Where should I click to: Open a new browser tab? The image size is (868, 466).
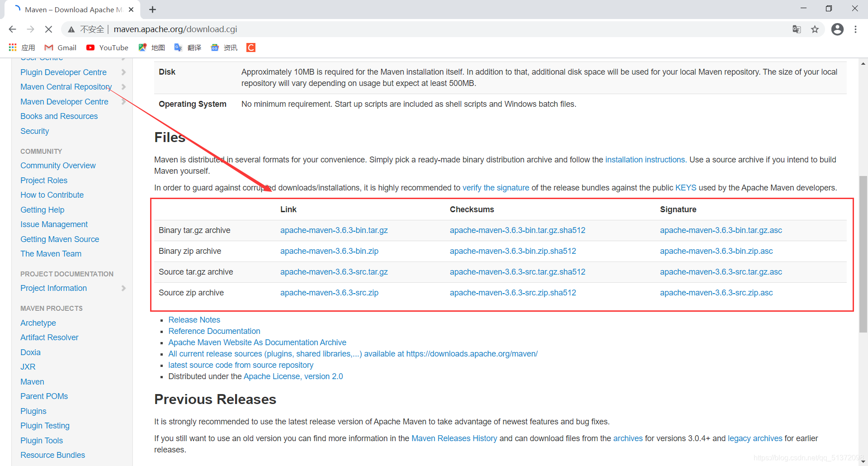(152, 10)
